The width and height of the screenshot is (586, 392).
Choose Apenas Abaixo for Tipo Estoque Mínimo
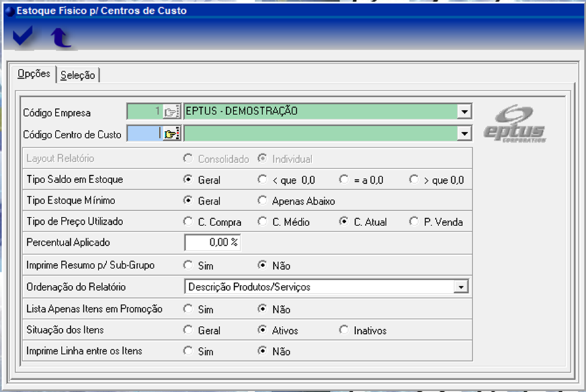262,201
